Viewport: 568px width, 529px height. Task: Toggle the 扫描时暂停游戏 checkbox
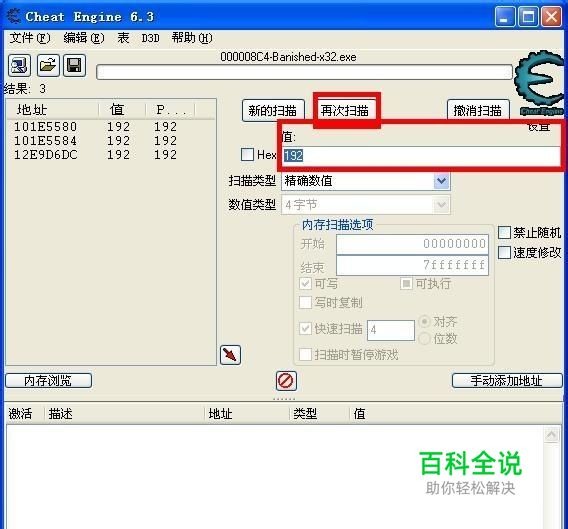(x=305, y=354)
